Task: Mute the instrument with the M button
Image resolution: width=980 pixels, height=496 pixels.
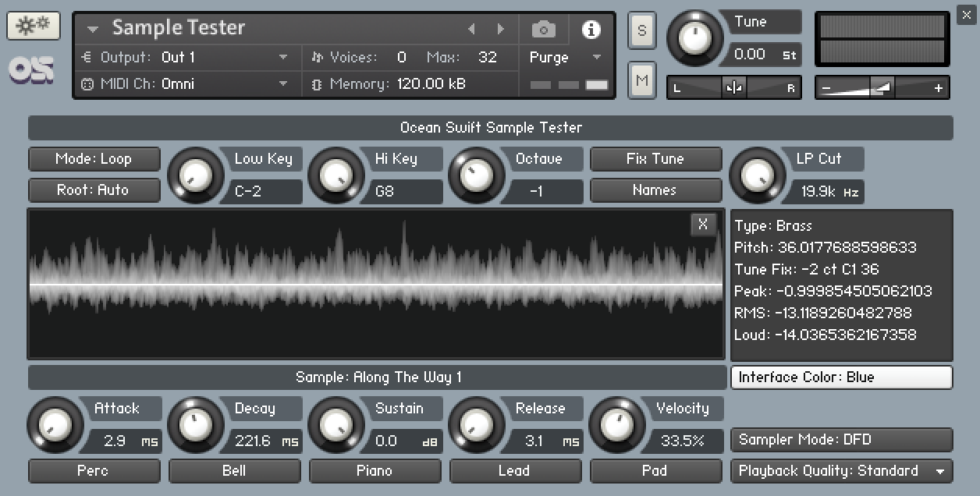Action: [641, 80]
